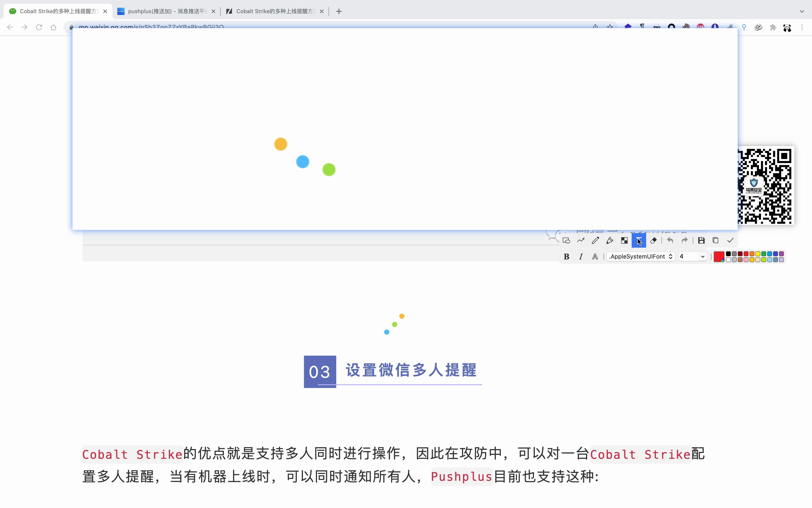Open the .AppleSystemUIFont font dropdown
This screenshot has width=812, height=508.
point(641,257)
